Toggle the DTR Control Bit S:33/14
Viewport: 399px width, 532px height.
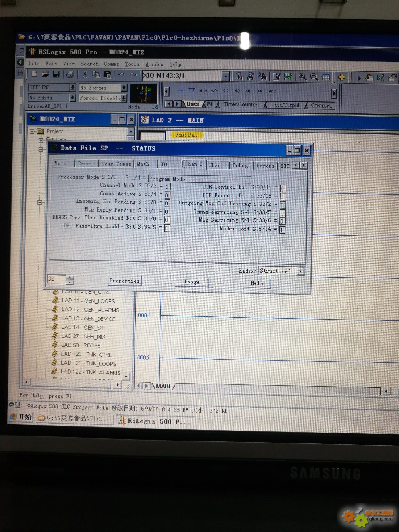click(x=283, y=188)
